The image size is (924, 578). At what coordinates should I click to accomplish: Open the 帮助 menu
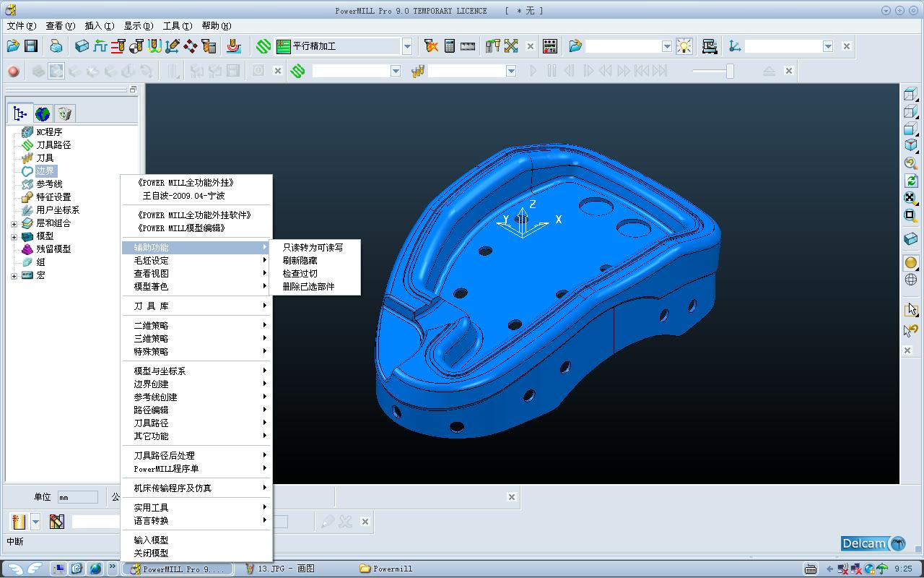coord(217,26)
